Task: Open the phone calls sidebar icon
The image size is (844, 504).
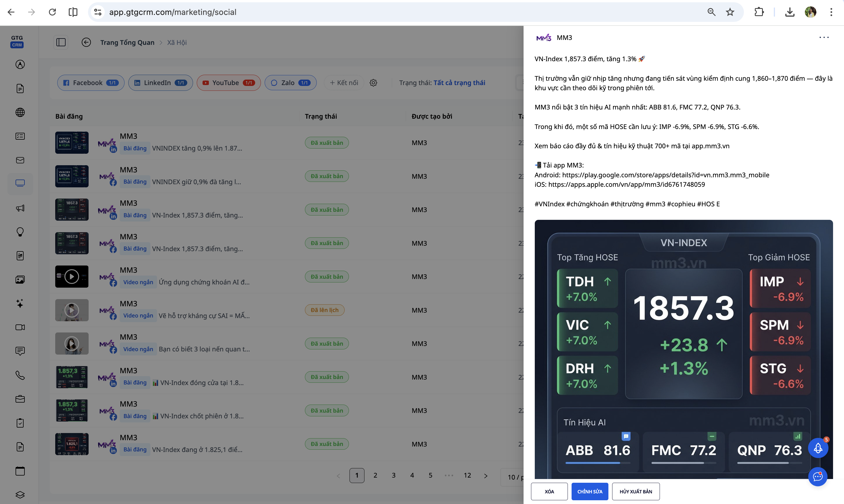Action: (20, 375)
